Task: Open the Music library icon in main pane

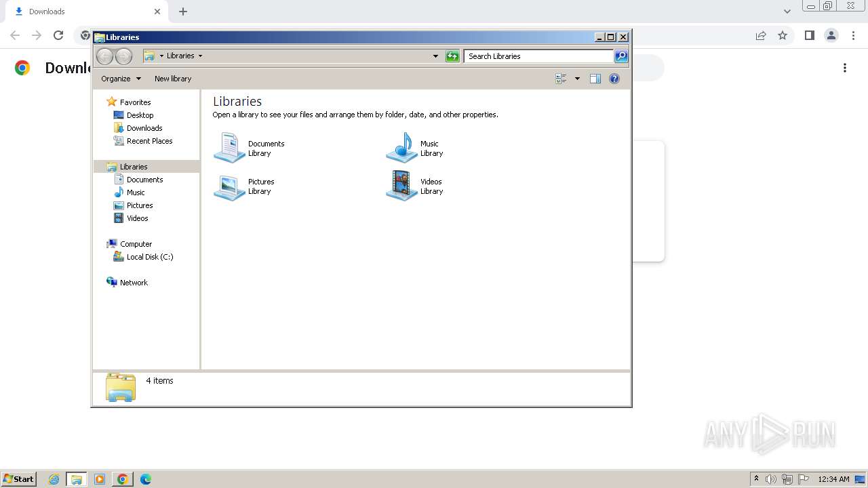Action: tap(401, 148)
